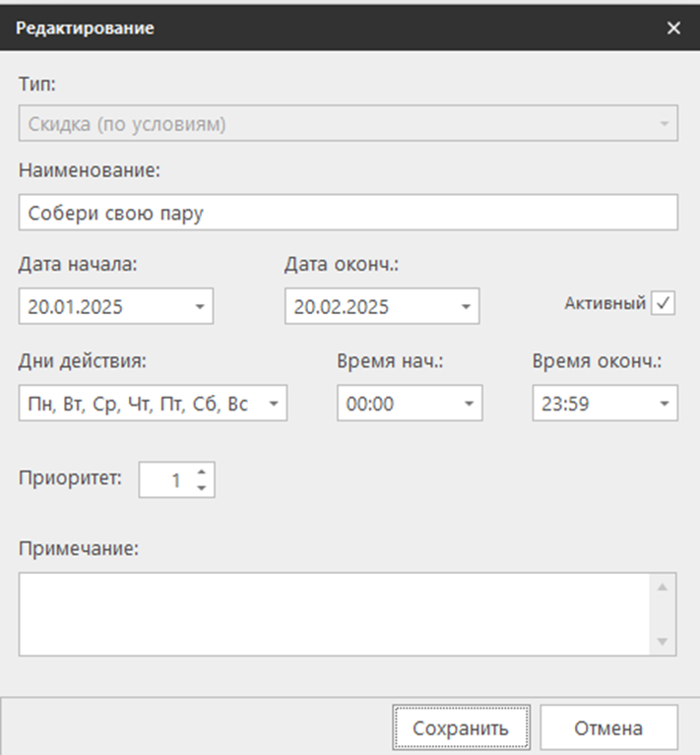Open the Тип dropdown list
This screenshot has height=755, width=700.
665,125
